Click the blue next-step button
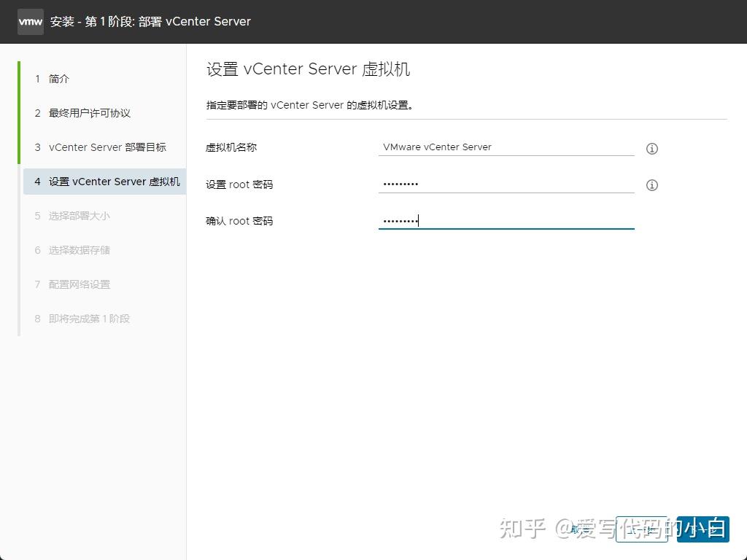747x560 pixels. [703, 529]
